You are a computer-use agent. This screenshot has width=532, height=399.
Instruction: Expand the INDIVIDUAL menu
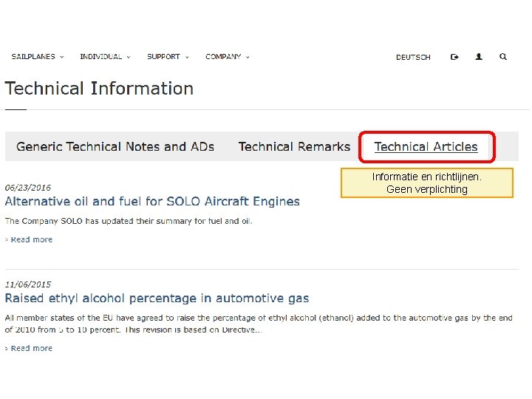point(105,56)
